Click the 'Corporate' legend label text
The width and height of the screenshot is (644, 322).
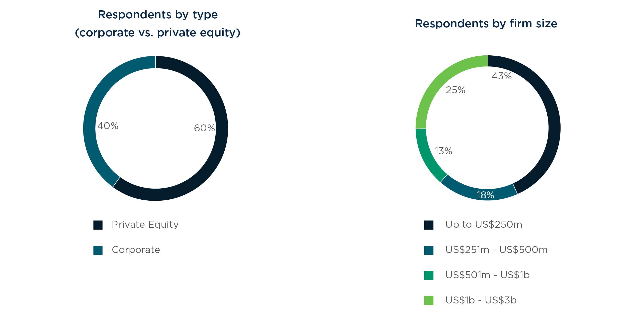[136, 250]
